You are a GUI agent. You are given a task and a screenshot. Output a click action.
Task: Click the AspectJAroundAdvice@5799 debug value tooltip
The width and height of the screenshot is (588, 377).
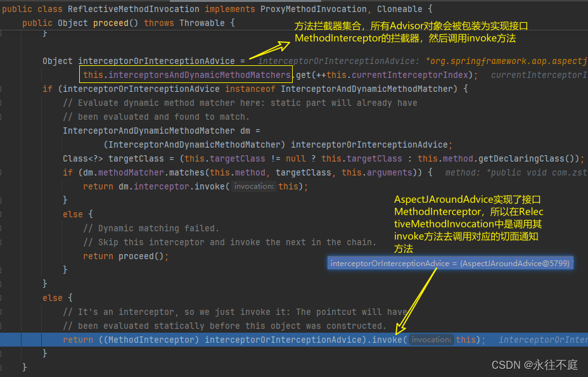tap(450, 264)
